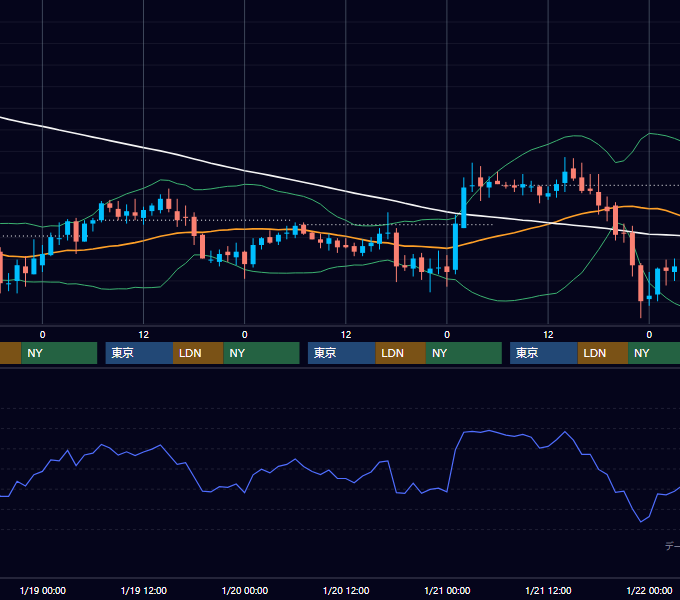This screenshot has width=680, height=600.
Task: Click the "0" hour label above 1/20 00:00
Action: click(245, 335)
